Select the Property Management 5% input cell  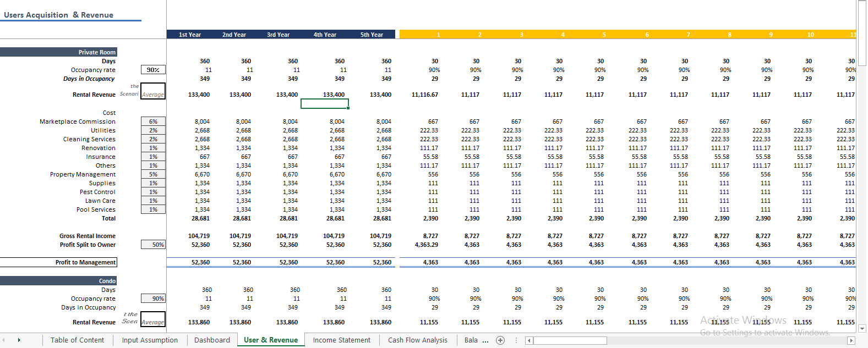[153, 174]
